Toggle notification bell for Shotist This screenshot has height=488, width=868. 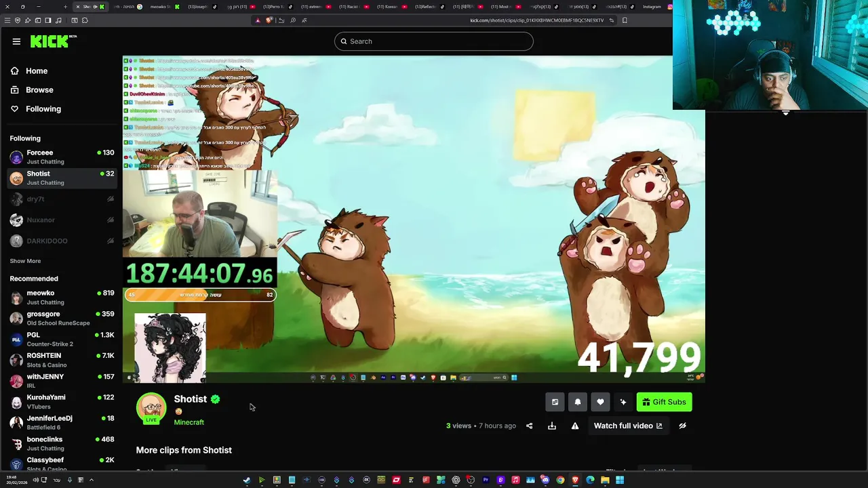tap(578, 402)
